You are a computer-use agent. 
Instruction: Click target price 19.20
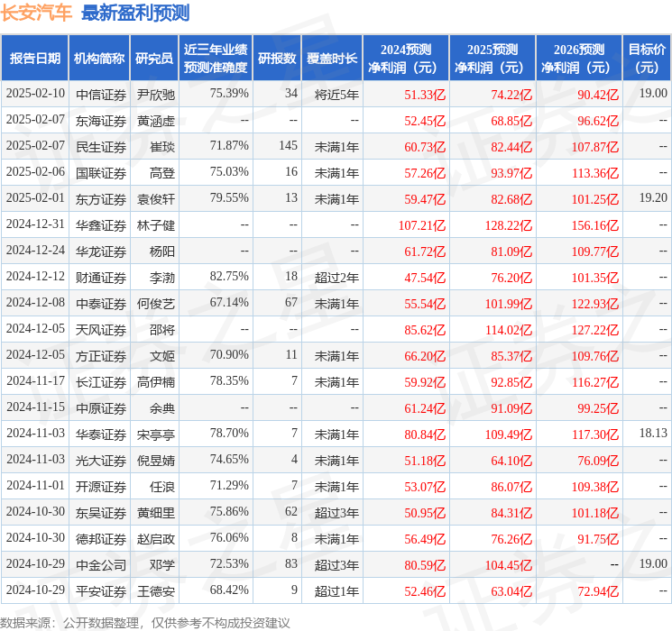[x=653, y=198]
